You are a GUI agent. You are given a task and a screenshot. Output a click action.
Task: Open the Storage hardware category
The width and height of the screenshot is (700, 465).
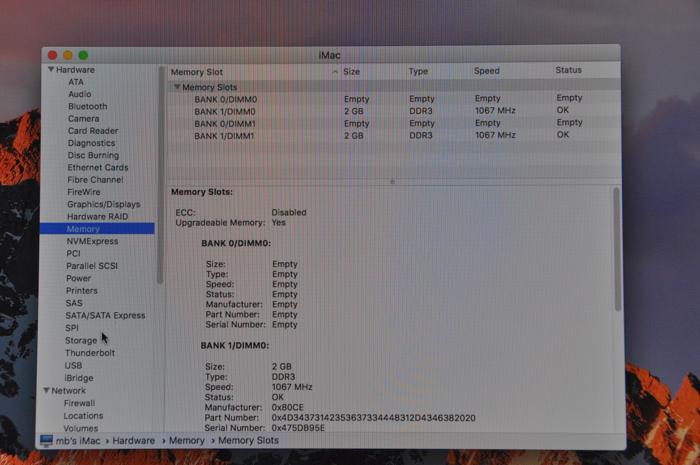click(x=81, y=340)
